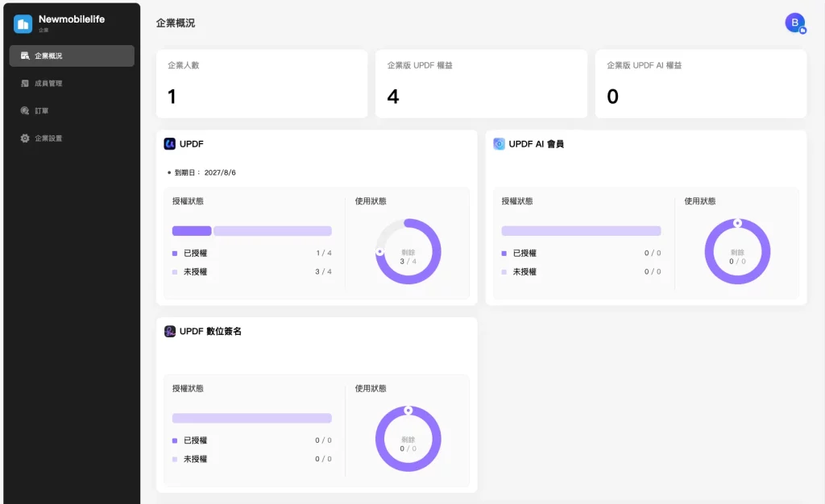Click the UPDF AI 會員 usage donut chart

click(x=738, y=252)
